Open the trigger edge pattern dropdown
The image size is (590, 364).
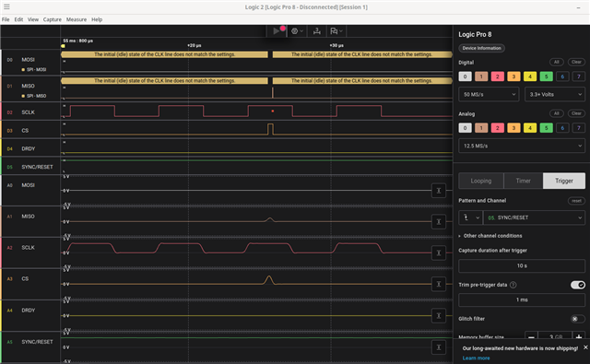[470, 217]
